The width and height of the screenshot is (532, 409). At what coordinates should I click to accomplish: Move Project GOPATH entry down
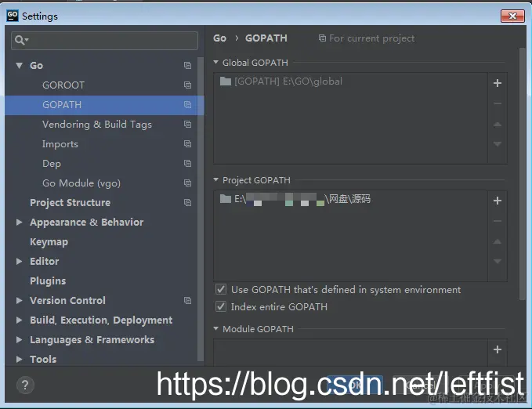tap(498, 262)
